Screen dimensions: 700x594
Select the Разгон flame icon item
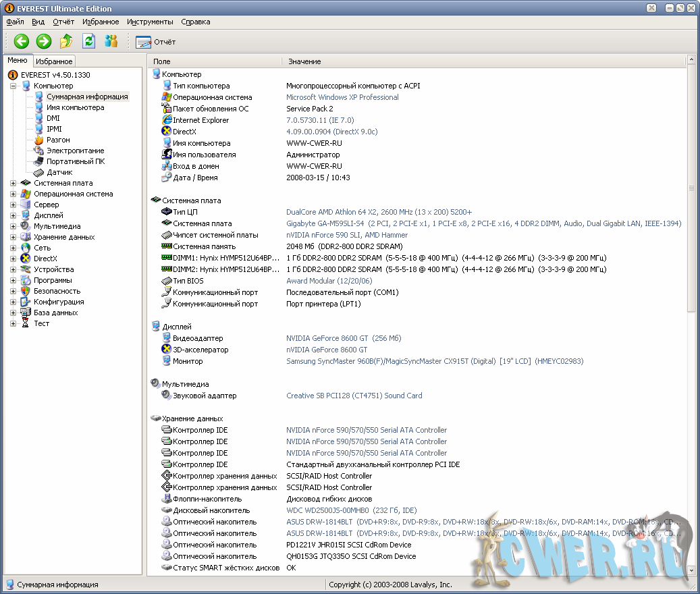tap(57, 140)
